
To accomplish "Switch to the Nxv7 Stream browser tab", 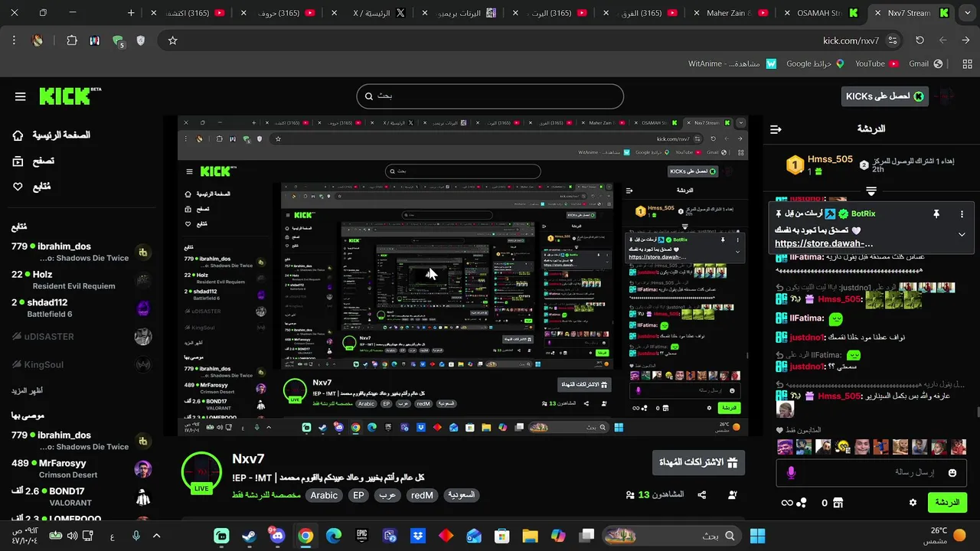I will pyautogui.click(x=910, y=13).
